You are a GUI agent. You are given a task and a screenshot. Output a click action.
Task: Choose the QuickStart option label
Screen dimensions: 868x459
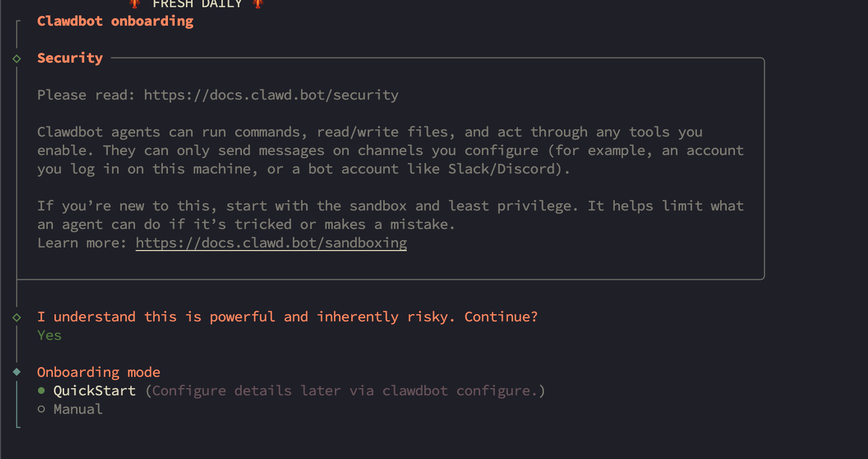[95, 391]
